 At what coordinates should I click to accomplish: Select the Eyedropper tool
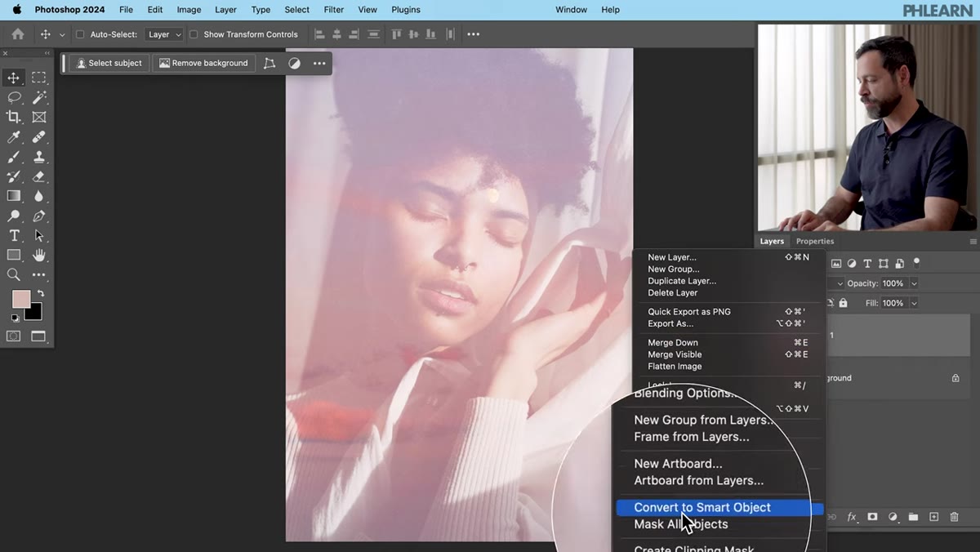(14, 137)
